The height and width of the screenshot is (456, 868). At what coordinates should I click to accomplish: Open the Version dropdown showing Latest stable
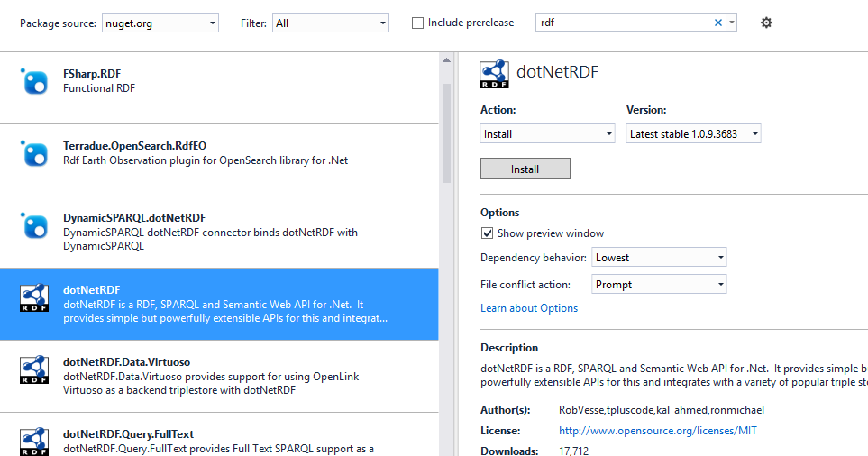(x=693, y=134)
